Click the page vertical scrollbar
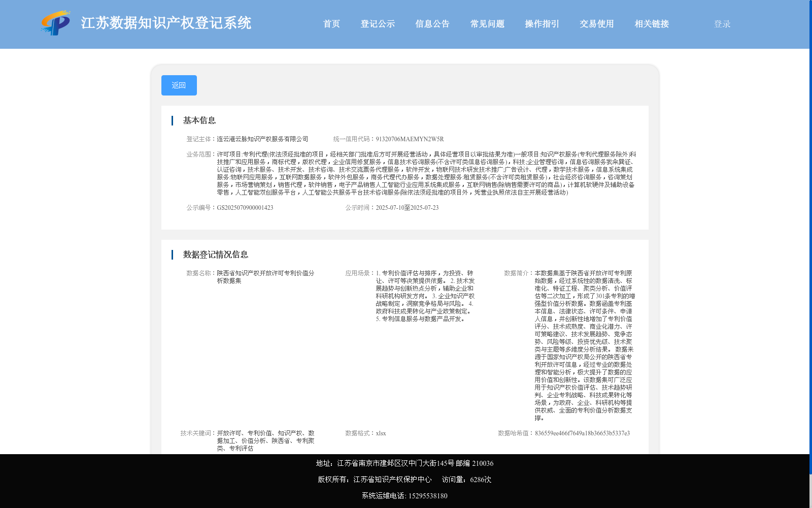 click(810, 237)
